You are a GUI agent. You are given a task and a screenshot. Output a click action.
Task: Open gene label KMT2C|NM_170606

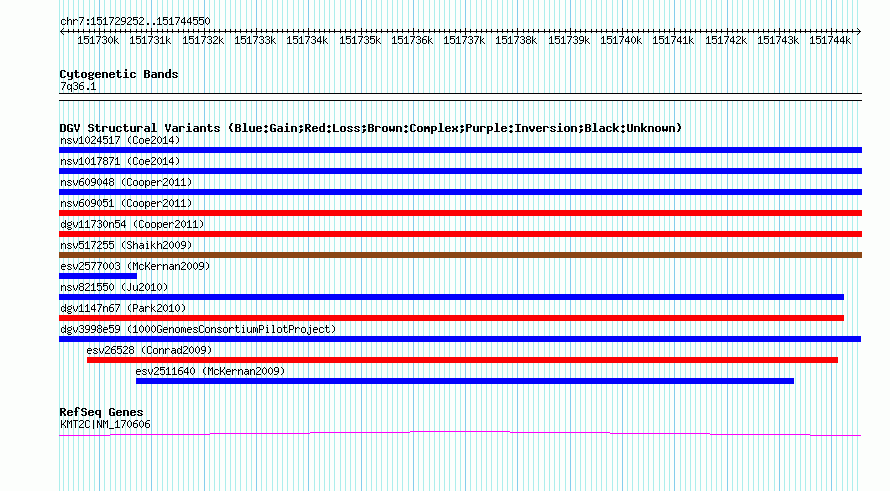coord(105,425)
